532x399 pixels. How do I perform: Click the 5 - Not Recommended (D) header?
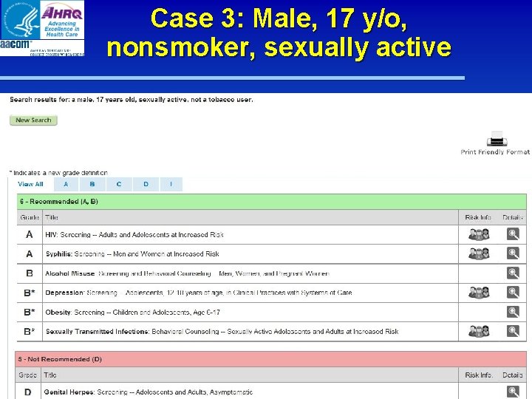pos(270,359)
